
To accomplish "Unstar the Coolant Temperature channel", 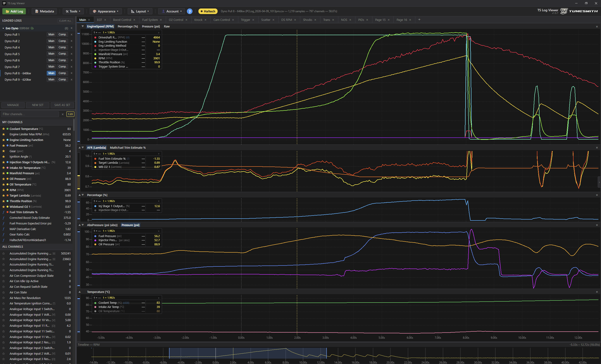I will (4, 129).
